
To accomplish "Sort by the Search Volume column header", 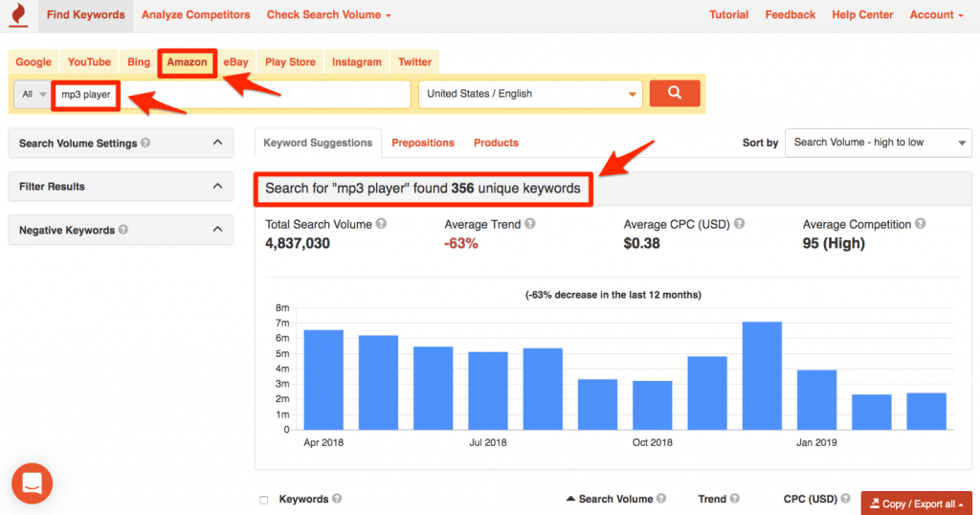I will click(615, 499).
